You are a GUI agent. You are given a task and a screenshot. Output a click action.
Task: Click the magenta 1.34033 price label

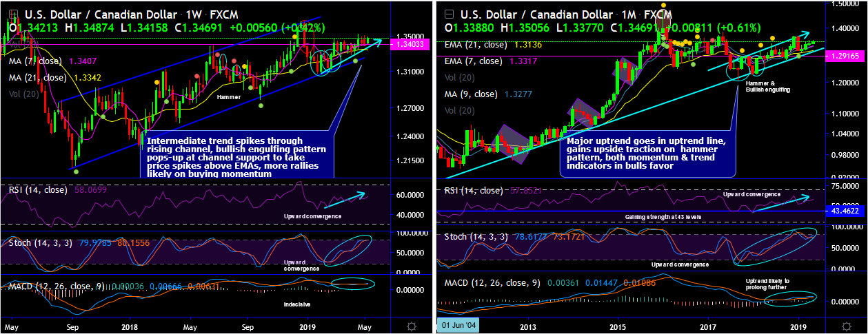pyautogui.click(x=411, y=44)
